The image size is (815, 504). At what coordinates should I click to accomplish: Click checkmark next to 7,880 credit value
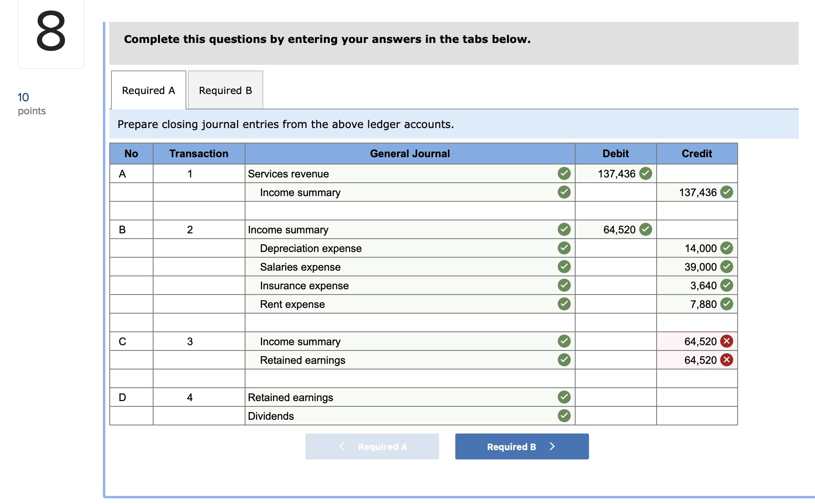(x=727, y=304)
